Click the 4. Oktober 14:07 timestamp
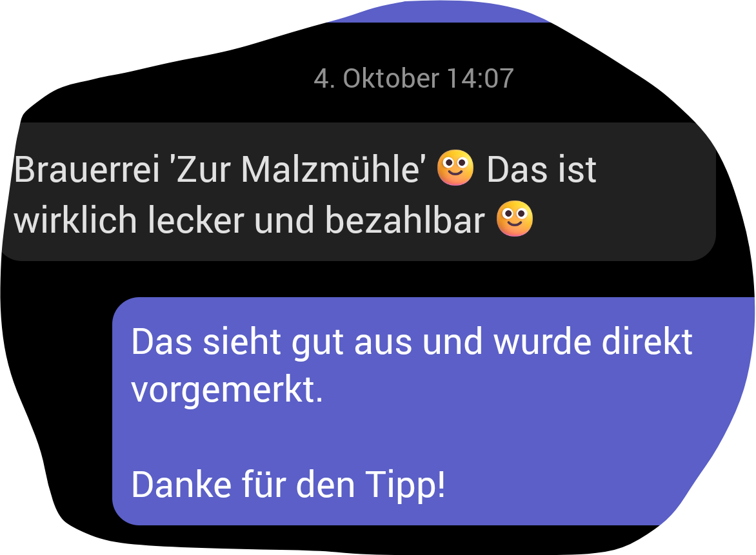 pos(413,79)
